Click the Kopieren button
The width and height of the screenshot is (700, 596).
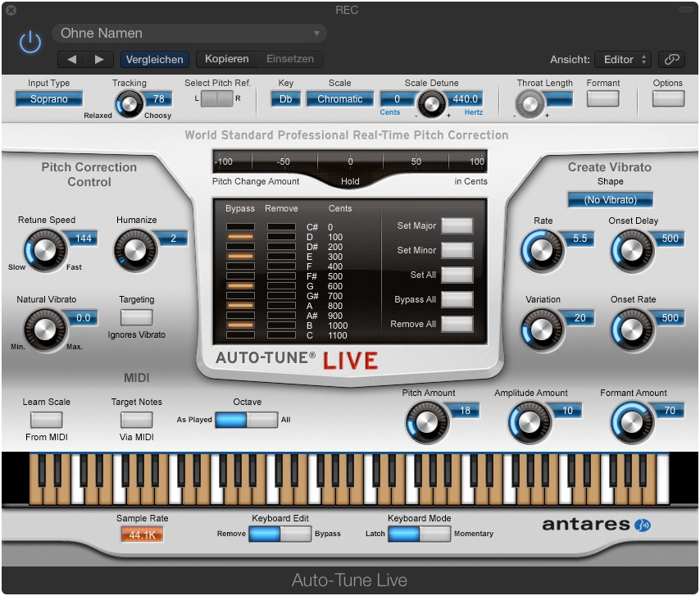227,59
